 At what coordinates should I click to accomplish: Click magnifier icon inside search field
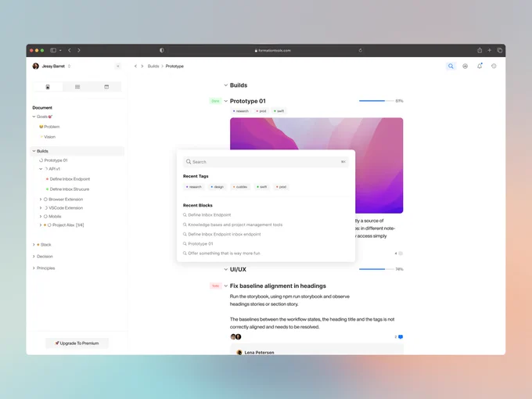tap(189, 162)
